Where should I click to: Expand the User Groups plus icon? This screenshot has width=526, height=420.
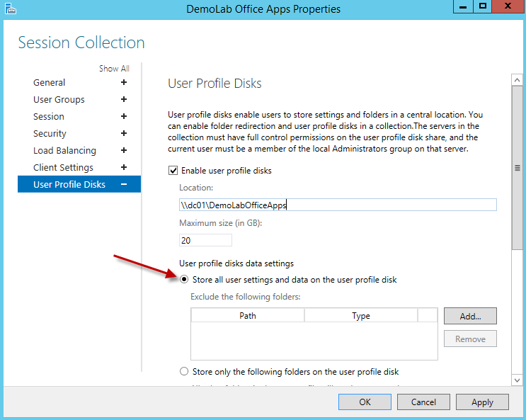point(124,100)
